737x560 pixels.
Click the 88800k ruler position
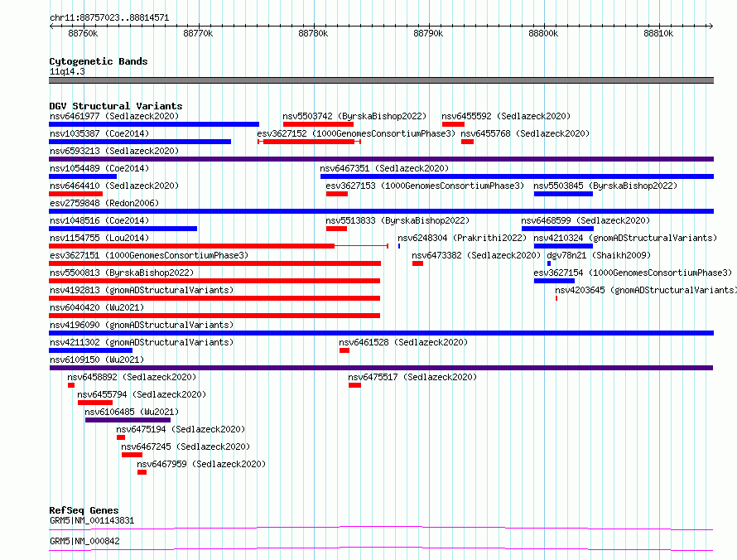543,33
